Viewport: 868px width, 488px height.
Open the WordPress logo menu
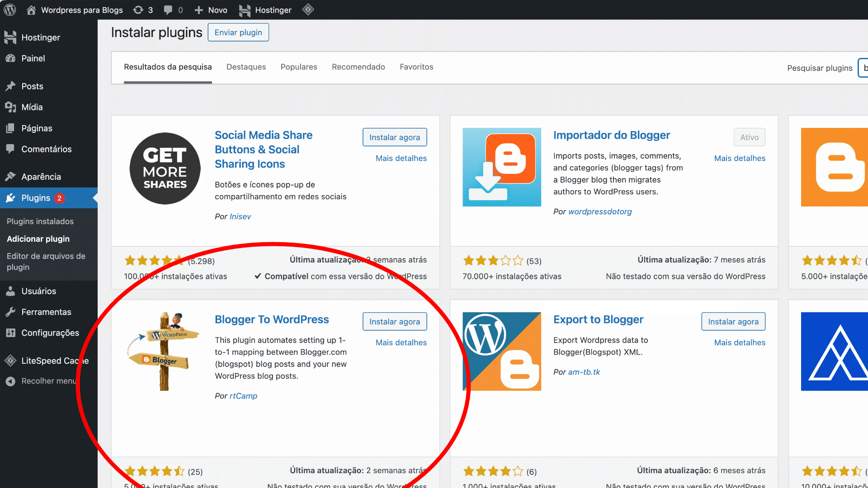(x=10, y=10)
